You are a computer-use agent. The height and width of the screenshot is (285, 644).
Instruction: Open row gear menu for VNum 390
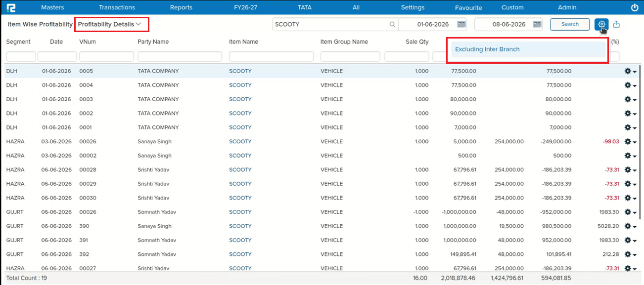click(630, 226)
